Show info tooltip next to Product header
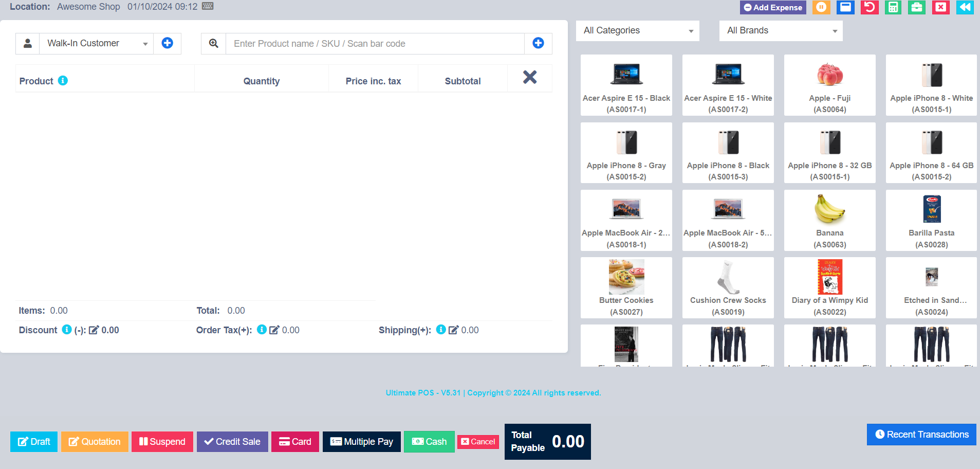This screenshot has width=980, height=469. (x=63, y=80)
